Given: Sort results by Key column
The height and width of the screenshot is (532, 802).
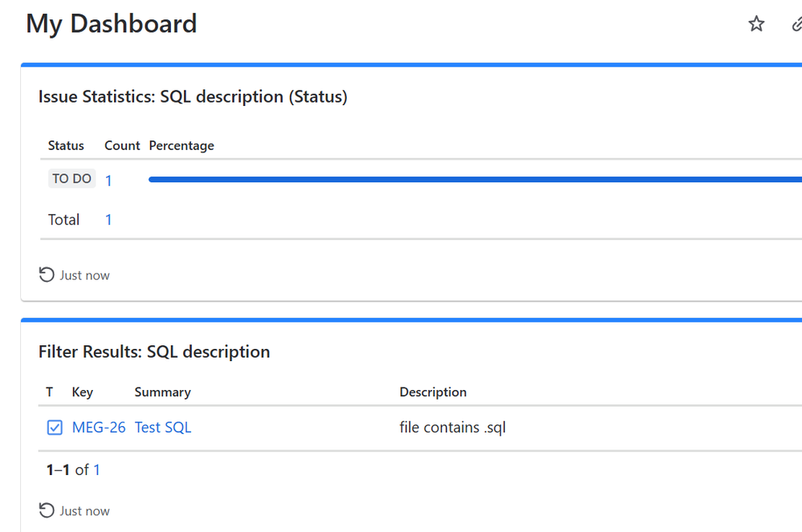Looking at the screenshot, I should point(82,392).
